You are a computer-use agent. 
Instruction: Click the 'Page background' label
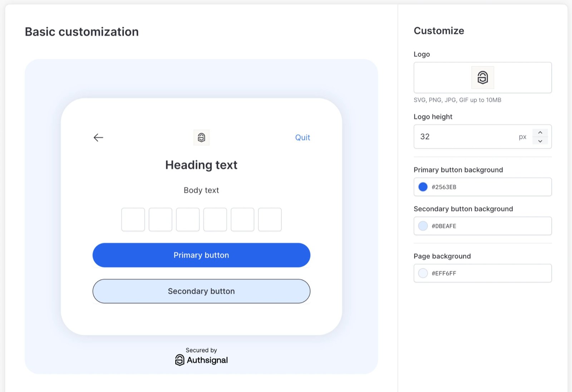[442, 256]
